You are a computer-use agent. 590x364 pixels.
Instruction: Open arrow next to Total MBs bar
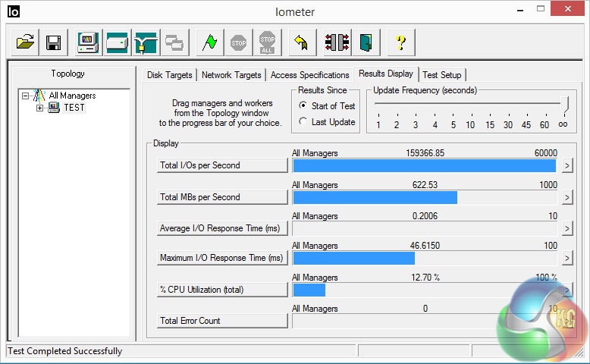pyautogui.click(x=567, y=197)
